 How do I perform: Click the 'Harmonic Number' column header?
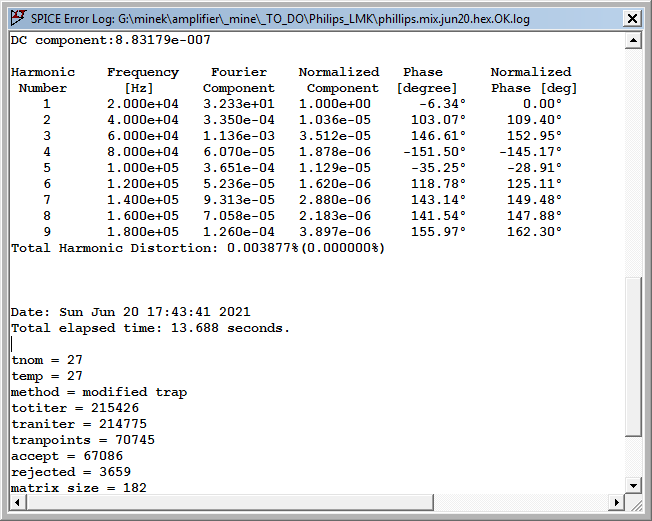tap(43, 80)
